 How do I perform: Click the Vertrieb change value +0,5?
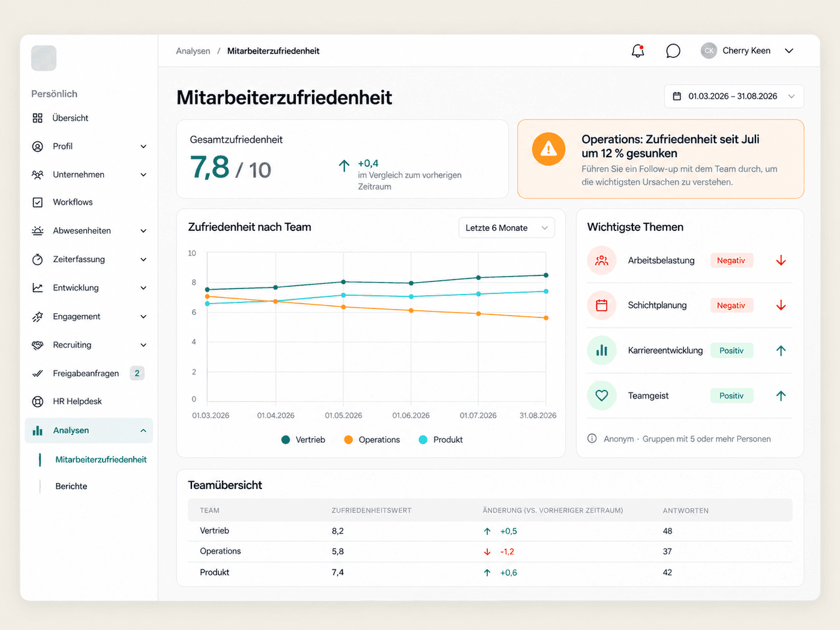coord(508,531)
